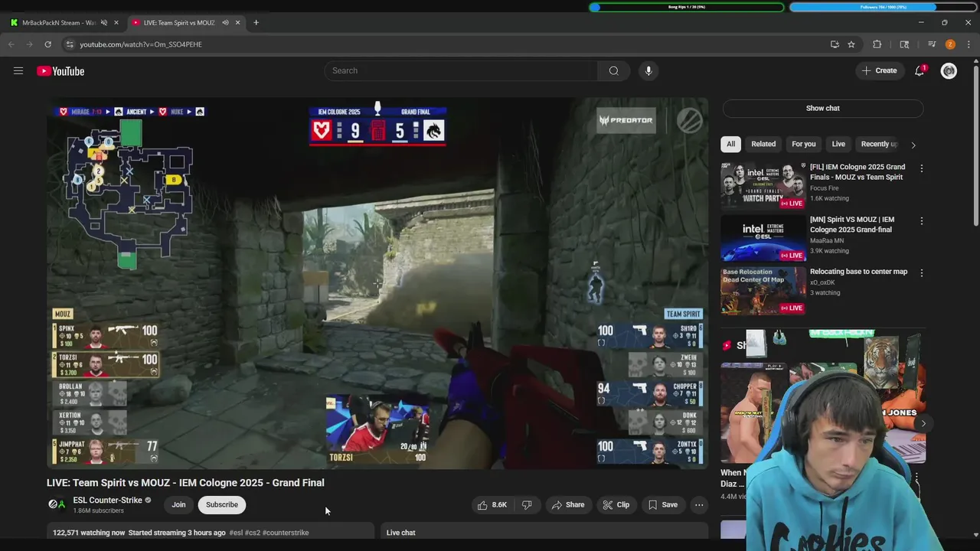This screenshot has width=980, height=551.
Task: Select the LIVE: Team Spirit vs MOUZ tab
Action: [x=181, y=22]
